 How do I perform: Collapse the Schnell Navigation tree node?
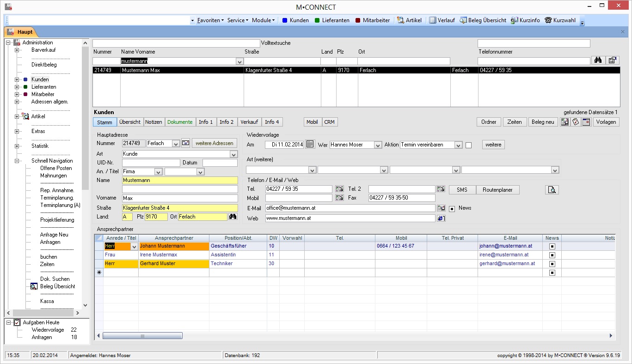point(17,161)
